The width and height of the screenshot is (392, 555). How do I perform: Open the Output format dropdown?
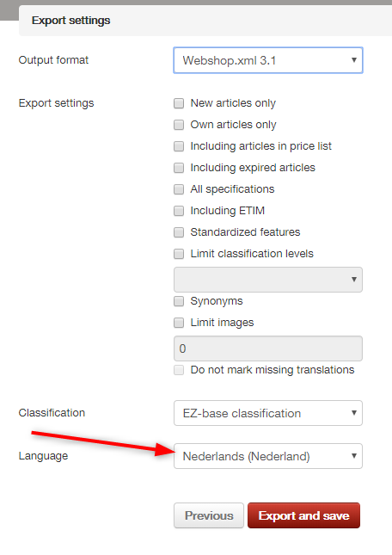(x=268, y=60)
